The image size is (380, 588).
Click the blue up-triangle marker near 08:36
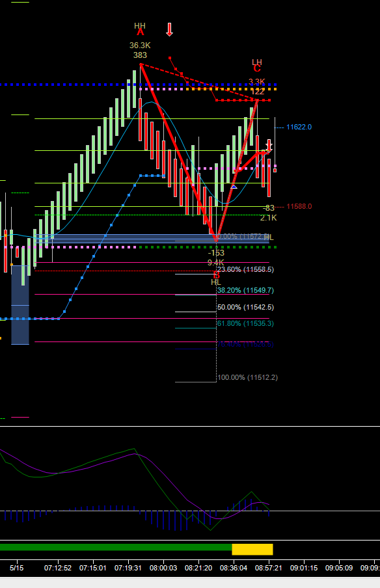tap(234, 187)
